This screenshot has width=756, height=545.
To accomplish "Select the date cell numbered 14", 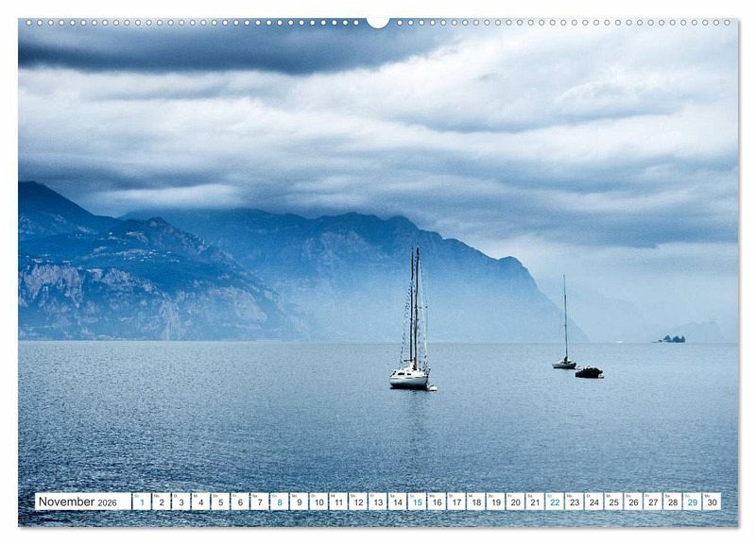I will (398, 502).
